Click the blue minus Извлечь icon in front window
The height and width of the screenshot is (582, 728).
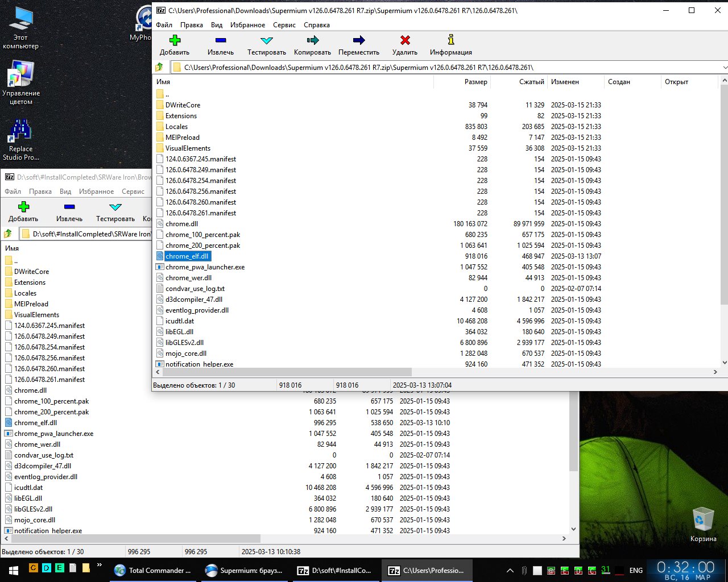pyautogui.click(x=221, y=40)
